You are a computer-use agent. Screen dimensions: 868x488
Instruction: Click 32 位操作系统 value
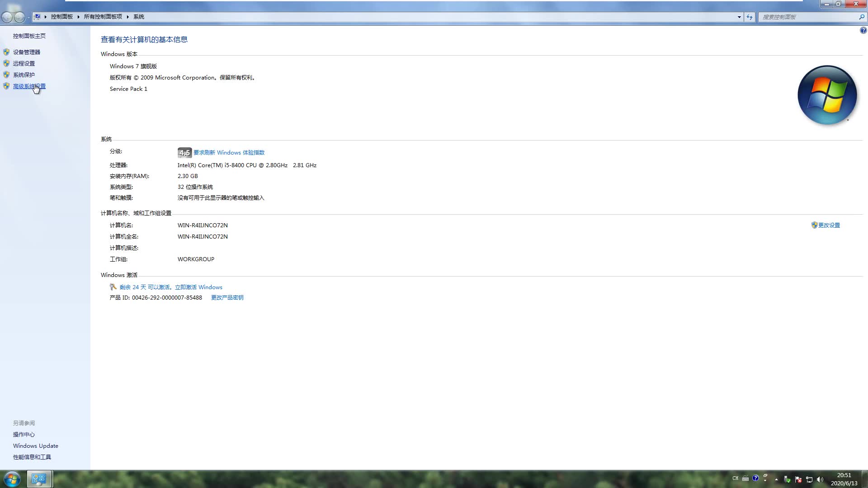[195, 187]
